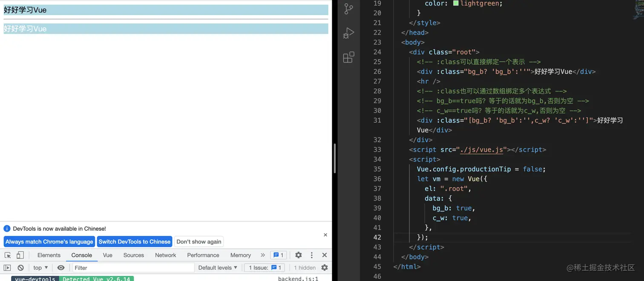The width and height of the screenshot is (644, 281).
Task: Click "bg_b: true," in data object
Action: (x=454, y=208)
